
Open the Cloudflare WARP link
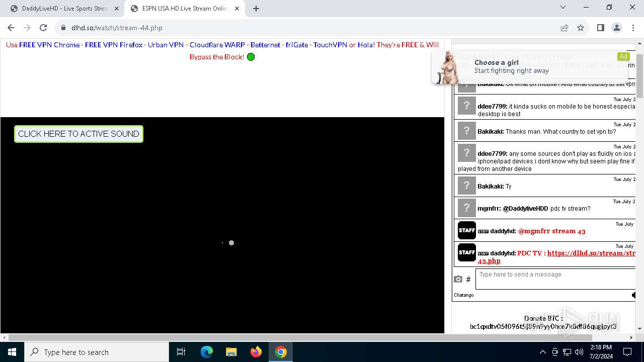[x=217, y=45]
